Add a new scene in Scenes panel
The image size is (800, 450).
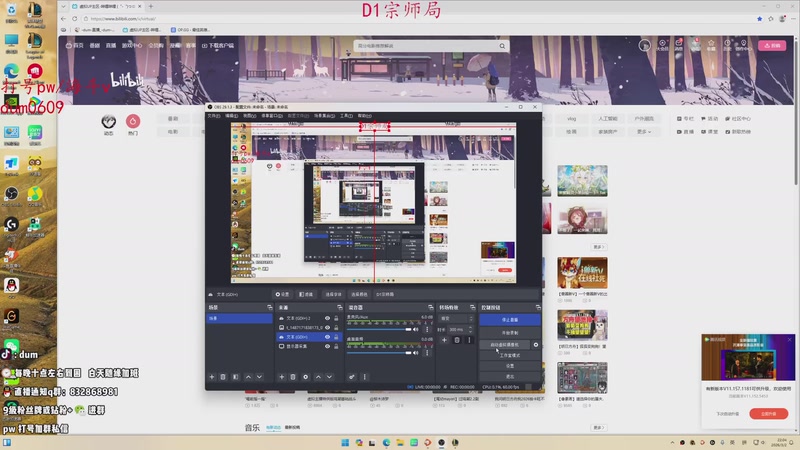tap(211, 377)
